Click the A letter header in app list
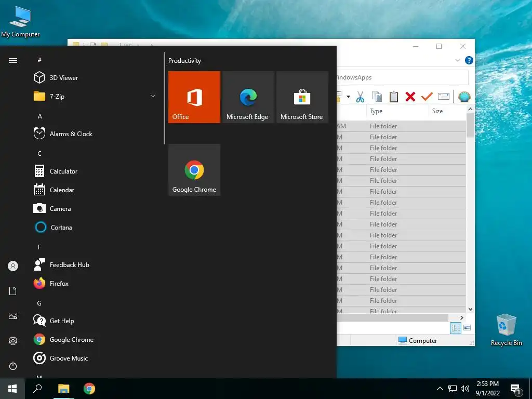532x399 pixels. (39, 116)
